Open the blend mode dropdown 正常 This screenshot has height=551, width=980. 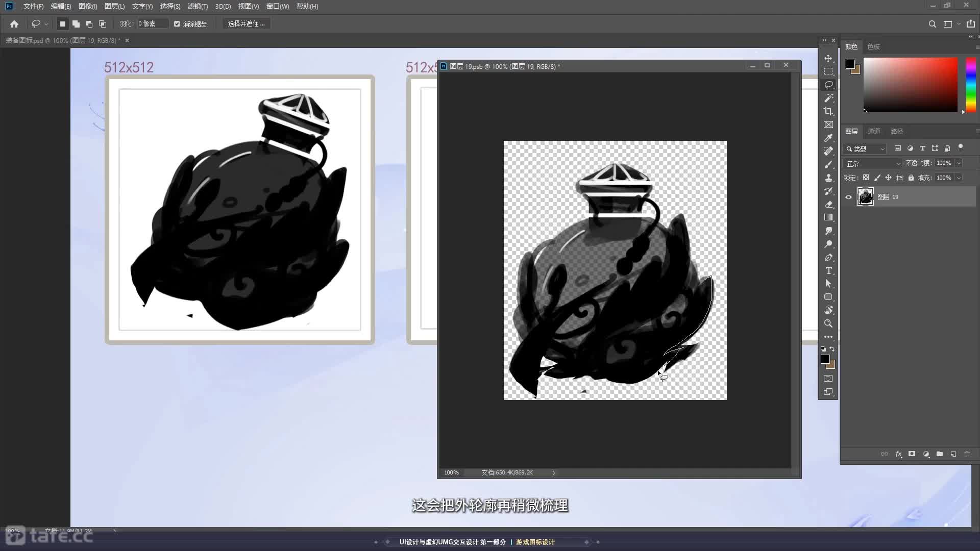(x=873, y=163)
